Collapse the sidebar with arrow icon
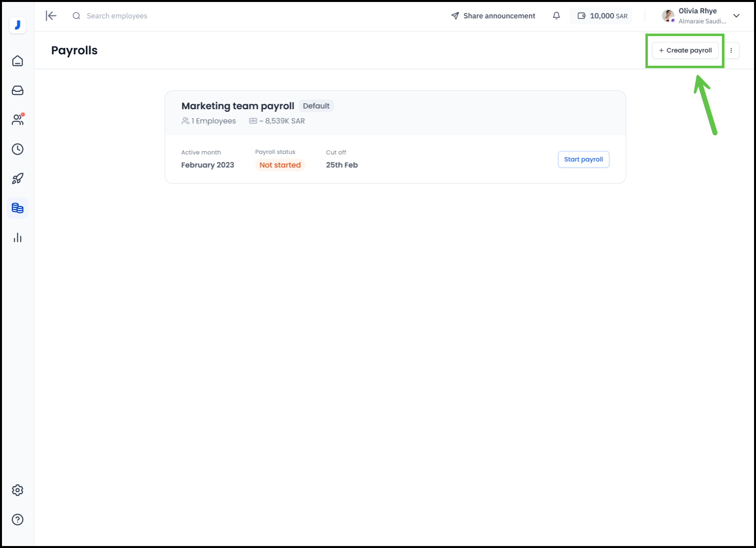The image size is (756, 548). (x=51, y=16)
